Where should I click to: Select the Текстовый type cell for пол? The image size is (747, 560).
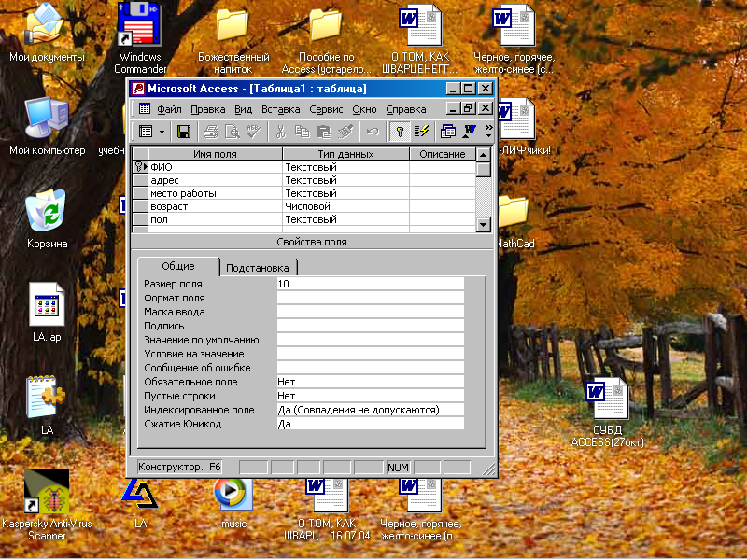(345, 219)
